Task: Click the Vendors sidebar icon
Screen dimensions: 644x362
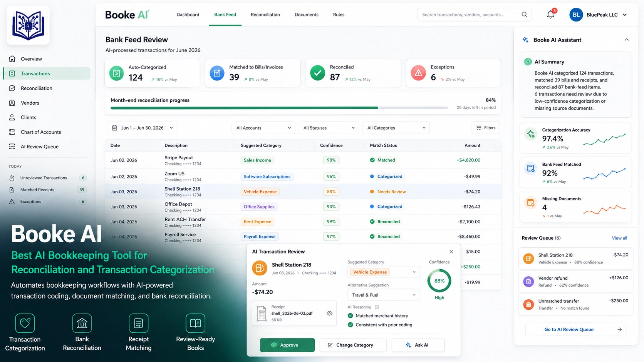Action: (x=12, y=103)
